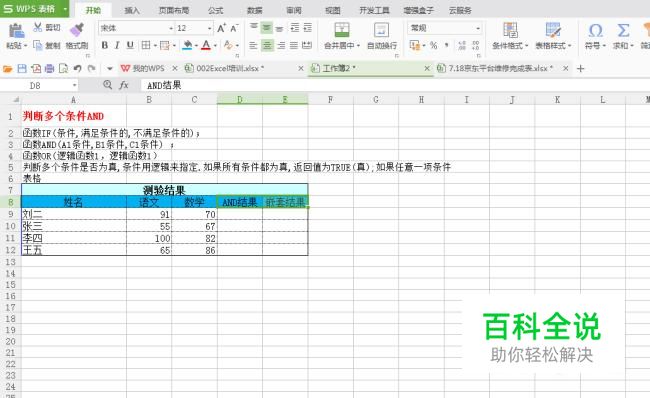Switch to the 页面布局 ribbon tab
This screenshot has width=650, height=398.
point(174,10)
